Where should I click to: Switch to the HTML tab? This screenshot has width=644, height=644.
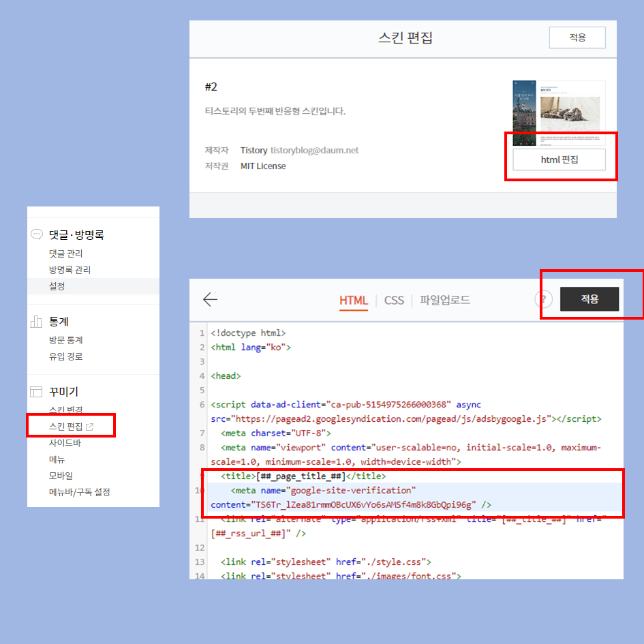point(354,301)
